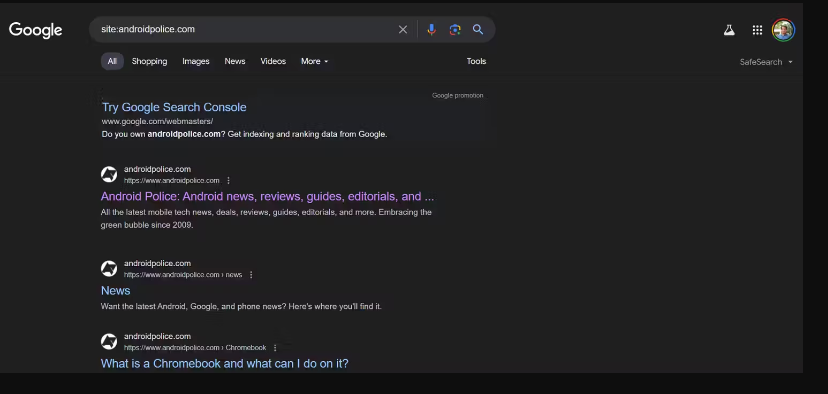Click the Google promotion label

point(458,96)
